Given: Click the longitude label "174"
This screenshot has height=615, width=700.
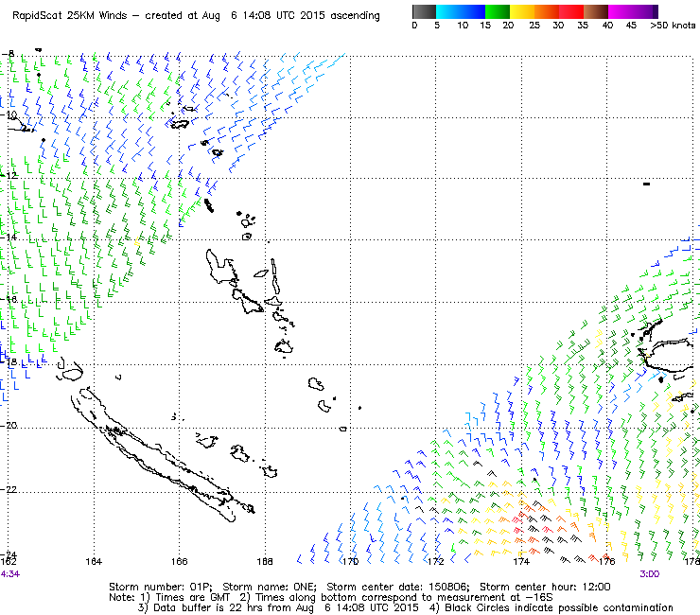Looking at the screenshot, I should coord(521,561).
